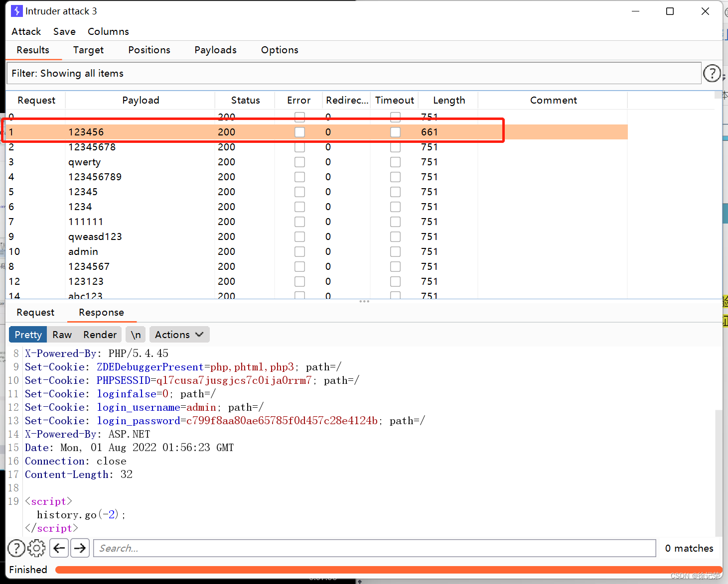Open the Attack menu

point(26,31)
